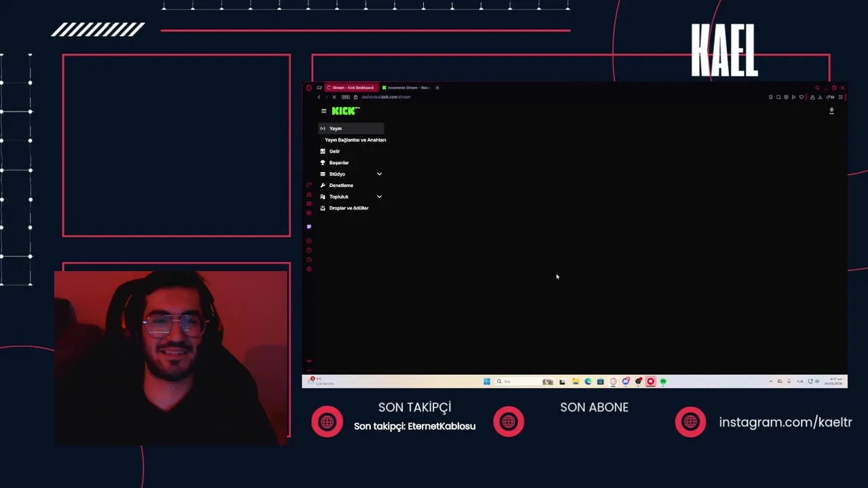Switch to the rovamente Stream tab
Viewport: 868px width, 488px height.
tap(406, 87)
